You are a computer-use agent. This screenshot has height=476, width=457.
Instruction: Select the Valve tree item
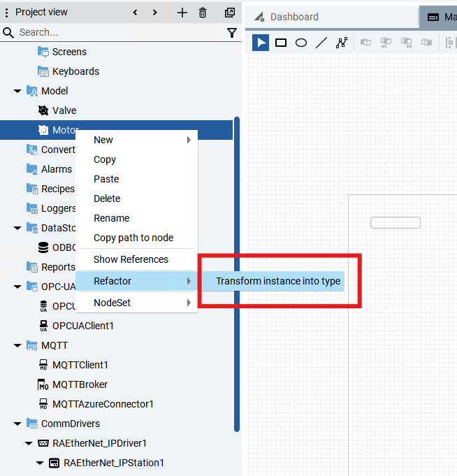coord(64,110)
